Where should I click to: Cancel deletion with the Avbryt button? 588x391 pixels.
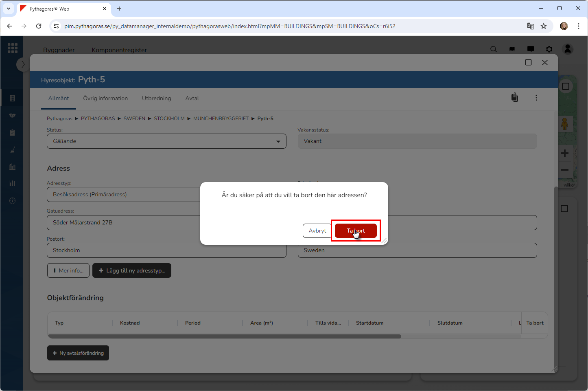tap(317, 231)
